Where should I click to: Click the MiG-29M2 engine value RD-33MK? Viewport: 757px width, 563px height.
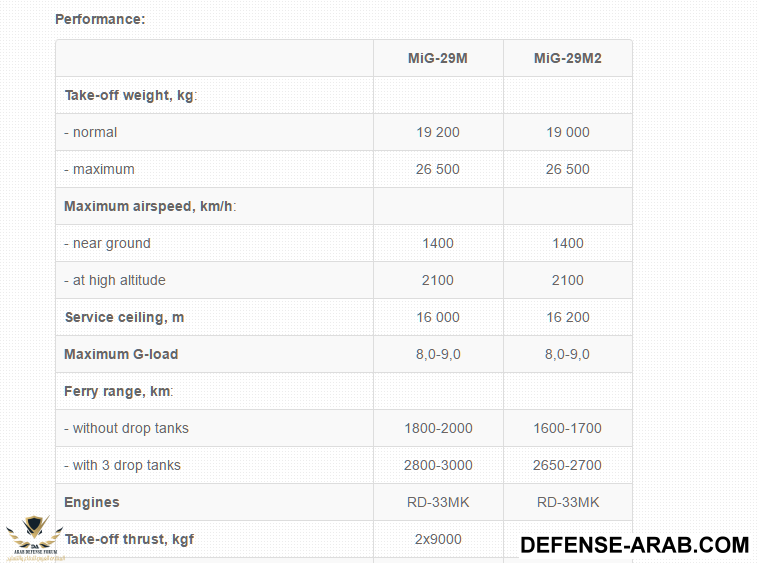click(x=568, y=502)
